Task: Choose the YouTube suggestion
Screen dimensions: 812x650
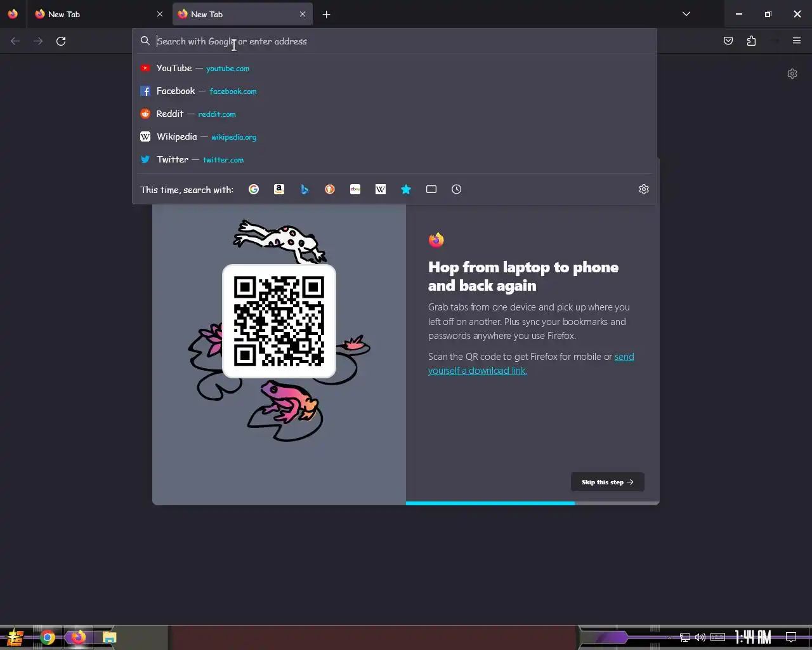Action: coord(395,68)
